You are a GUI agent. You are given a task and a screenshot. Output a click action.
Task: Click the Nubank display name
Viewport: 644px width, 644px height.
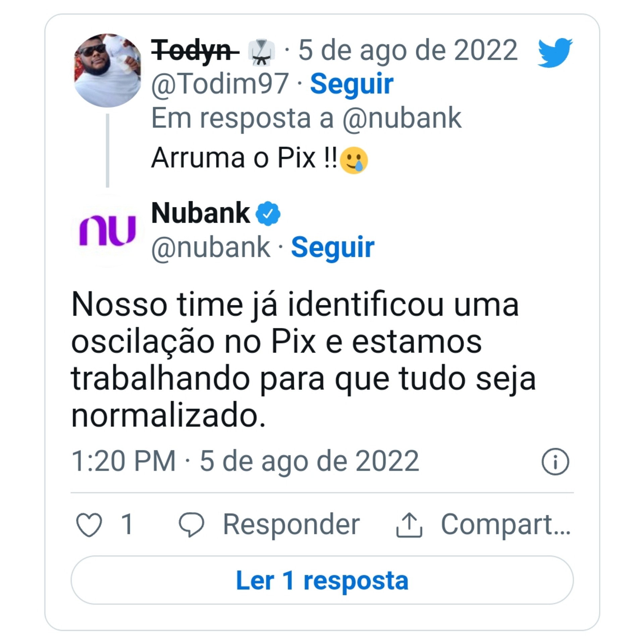pyautogui.click(x=201, y=213)
